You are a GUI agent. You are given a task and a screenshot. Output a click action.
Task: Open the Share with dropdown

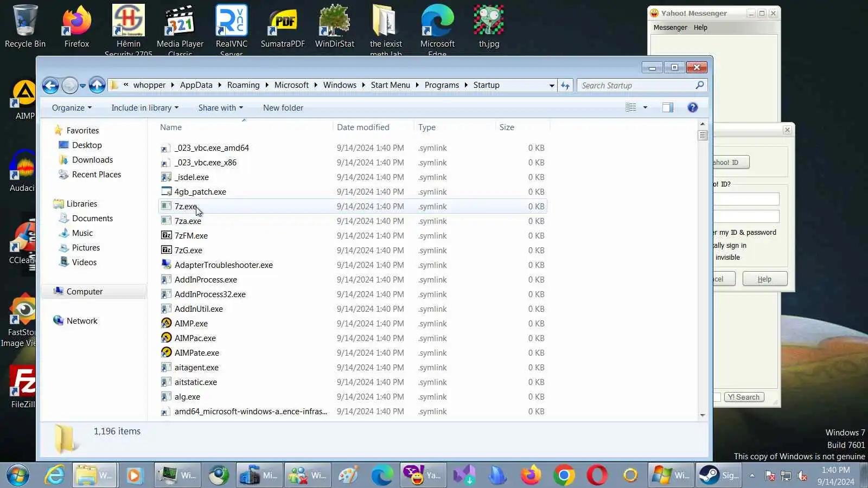[x=221, y=107]
